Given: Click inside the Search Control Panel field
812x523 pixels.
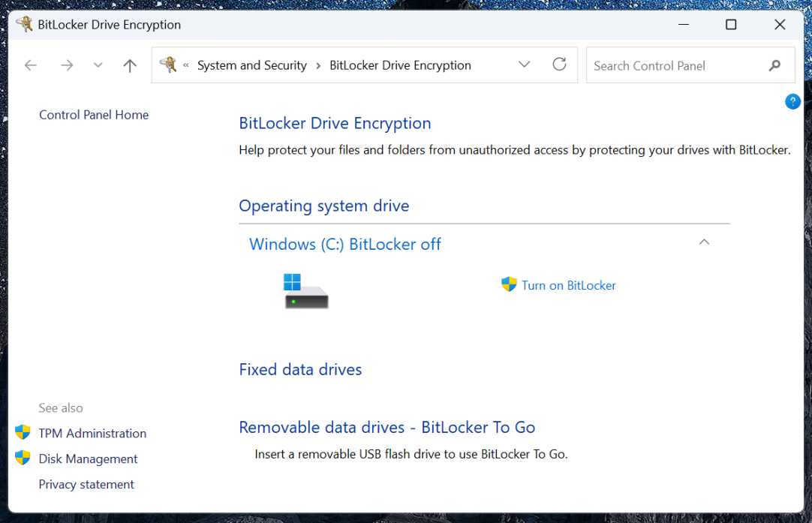Looking at the screenshot, I should pyautogui.click(x=668, y=65).
